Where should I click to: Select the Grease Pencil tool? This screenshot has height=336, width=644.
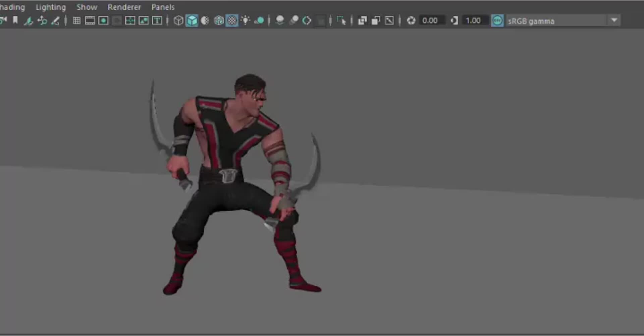56,20
